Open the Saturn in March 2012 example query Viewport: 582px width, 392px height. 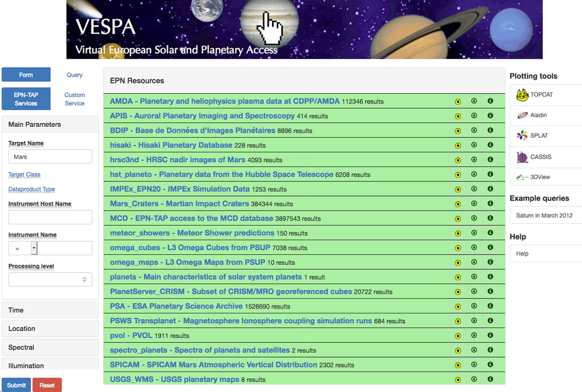[x=546, y=215]
